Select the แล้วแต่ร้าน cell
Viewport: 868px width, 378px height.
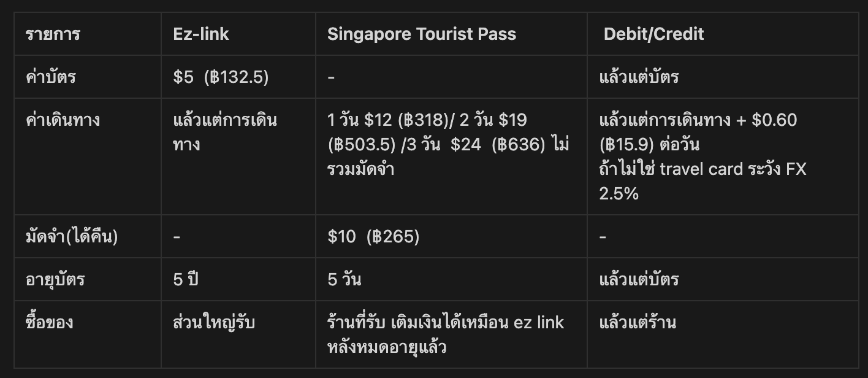(638, 322)
